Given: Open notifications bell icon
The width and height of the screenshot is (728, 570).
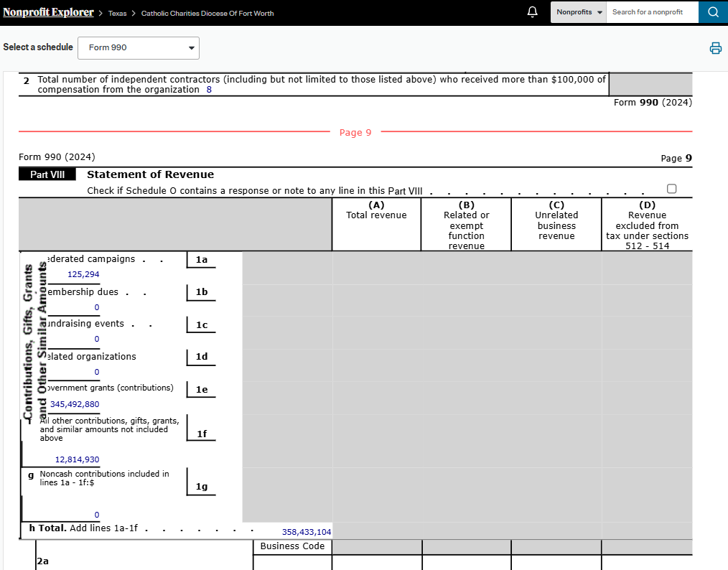Looking at the screenshot, I should (x=533, y=12).
